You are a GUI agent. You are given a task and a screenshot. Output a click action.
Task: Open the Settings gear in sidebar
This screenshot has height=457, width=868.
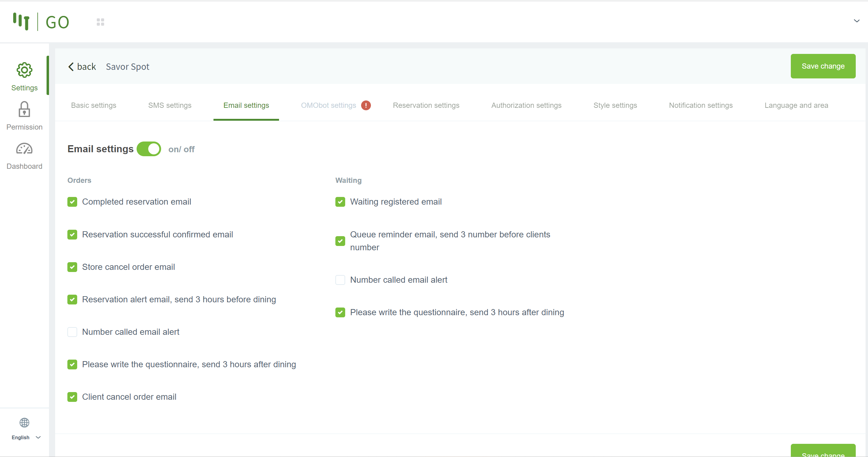click(x=24, y=70)
